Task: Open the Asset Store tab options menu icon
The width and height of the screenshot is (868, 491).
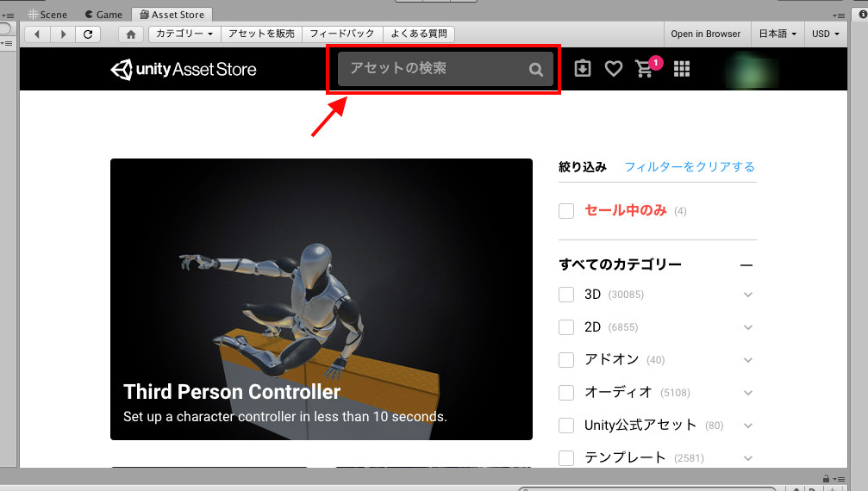Action: point(838,16)
